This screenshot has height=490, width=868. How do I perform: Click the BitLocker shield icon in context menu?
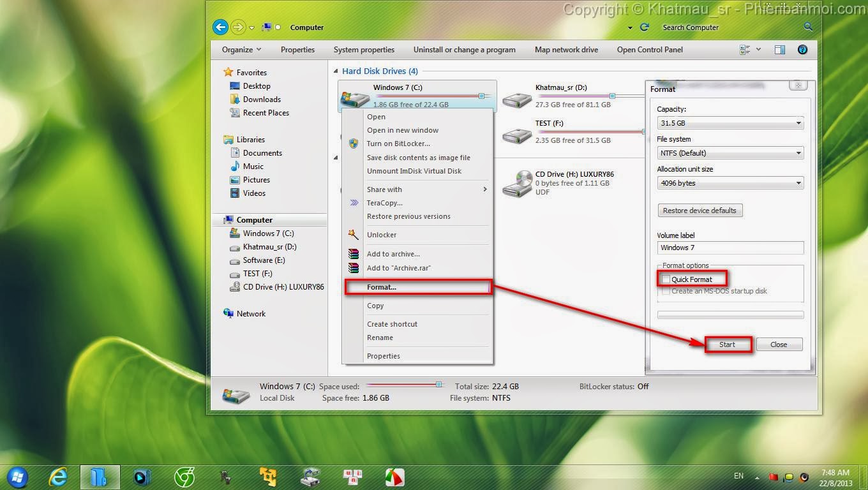354,144
